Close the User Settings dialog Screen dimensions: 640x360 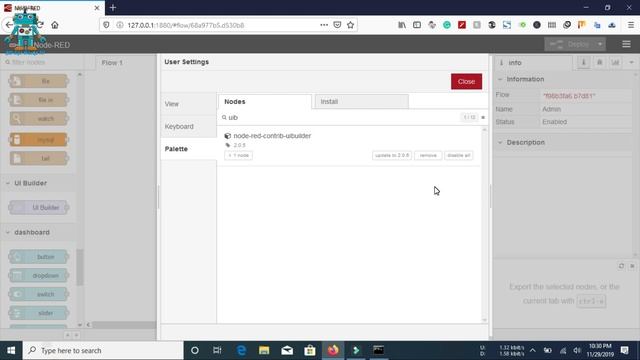click(x=466, y=81)
